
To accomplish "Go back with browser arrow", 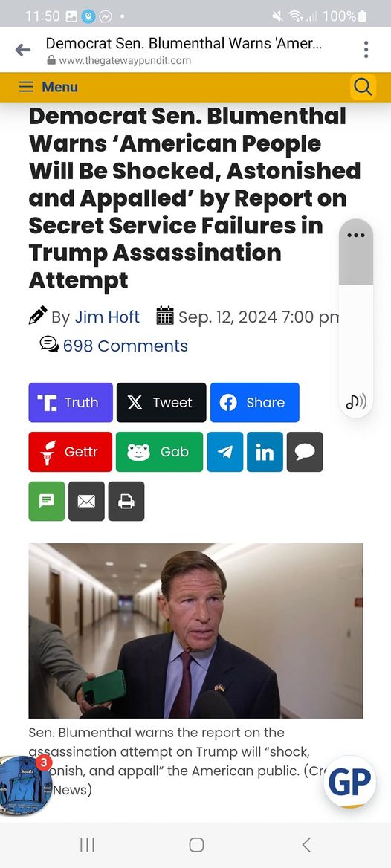I will coord(23,50).
